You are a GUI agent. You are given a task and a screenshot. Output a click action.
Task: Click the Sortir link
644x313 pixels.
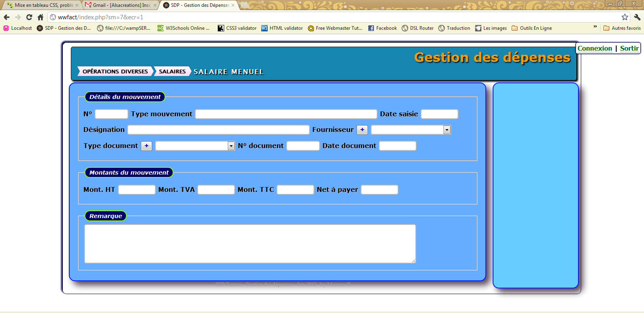629,48
